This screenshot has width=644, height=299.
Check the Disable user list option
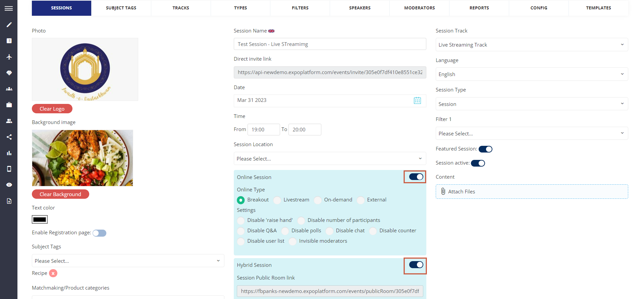pyautogui.click(x=241, y=241)
